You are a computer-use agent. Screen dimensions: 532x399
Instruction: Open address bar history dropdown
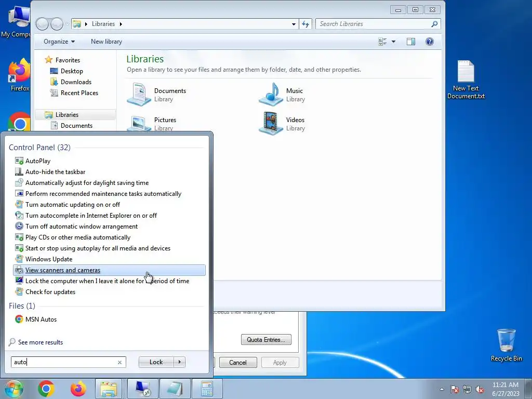pos(294,24)
